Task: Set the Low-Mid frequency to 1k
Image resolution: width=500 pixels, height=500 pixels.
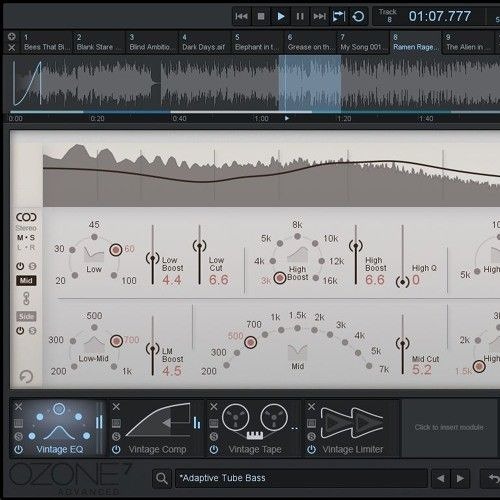Action: coord(114,366)
